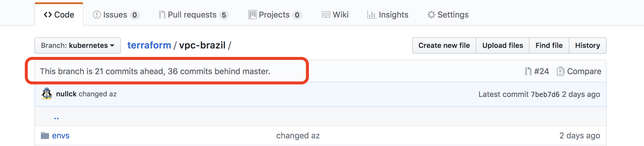Click nullck's penguin avatar
644x146 pixels.
[47, 94]
